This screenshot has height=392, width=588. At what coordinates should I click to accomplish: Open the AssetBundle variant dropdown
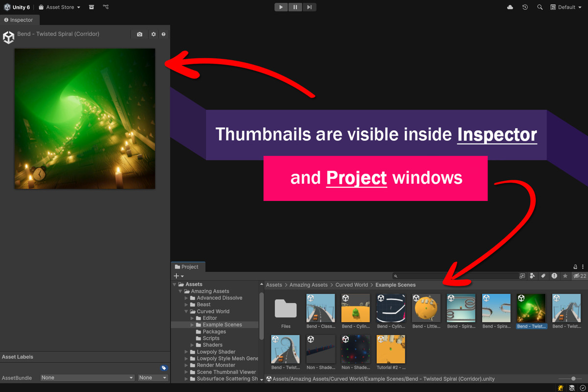(x=152, y=378)
